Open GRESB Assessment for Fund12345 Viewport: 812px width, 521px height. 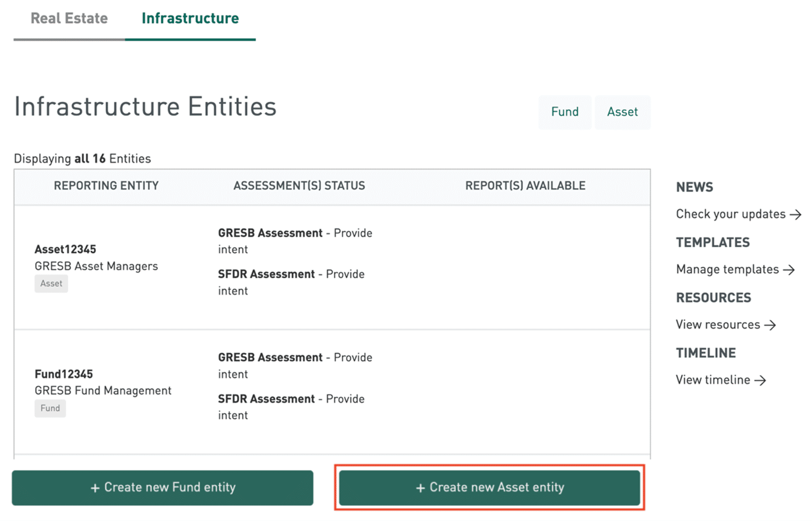[270, 357]
